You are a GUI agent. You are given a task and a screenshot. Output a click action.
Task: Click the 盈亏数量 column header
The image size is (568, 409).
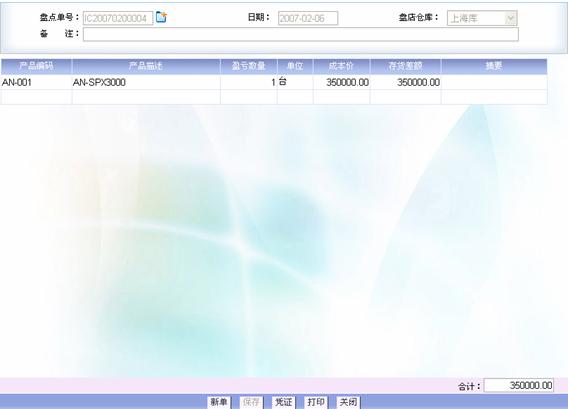pyautogui.click(x=249, y=66)
